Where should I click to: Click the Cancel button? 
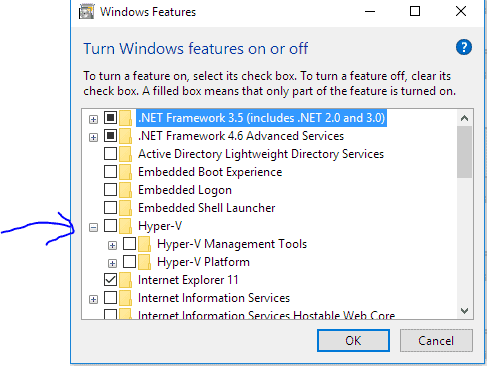[436, 341]
